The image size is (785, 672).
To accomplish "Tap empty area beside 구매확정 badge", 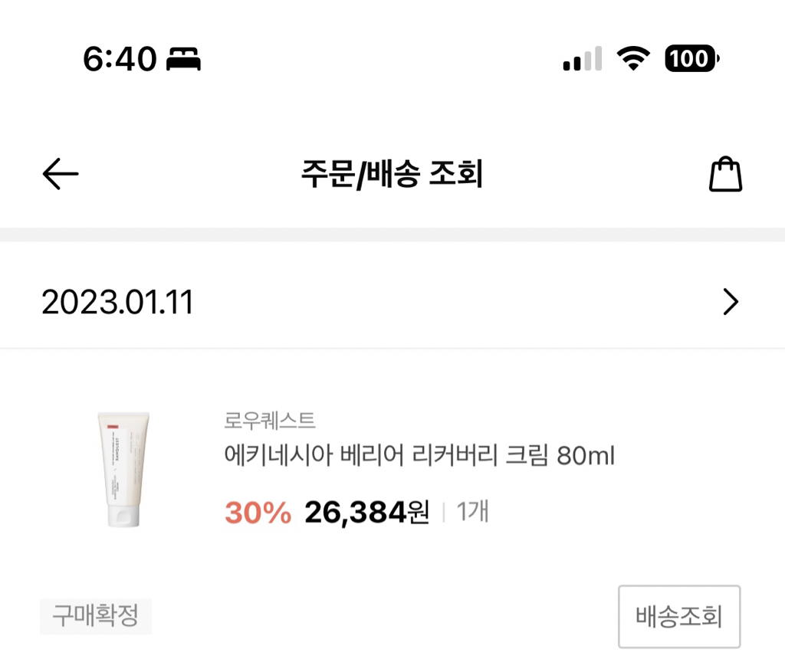I will point(383,617).
